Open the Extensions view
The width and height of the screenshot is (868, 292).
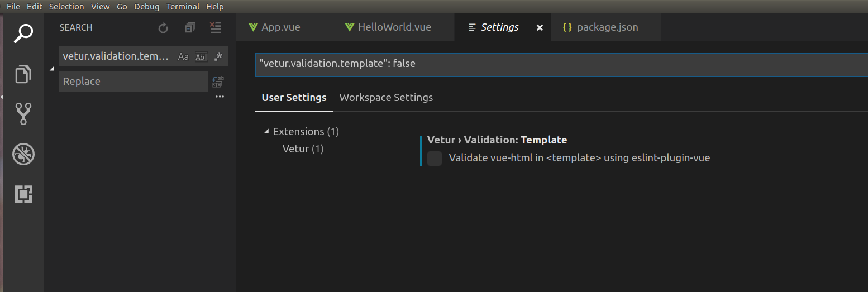tap(23, 194)
